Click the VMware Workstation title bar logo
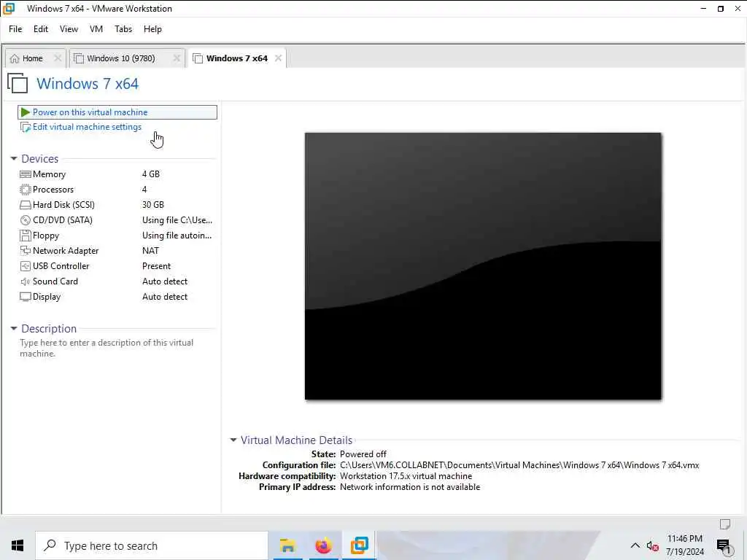747x560 pixels. (x=9, y=9)
